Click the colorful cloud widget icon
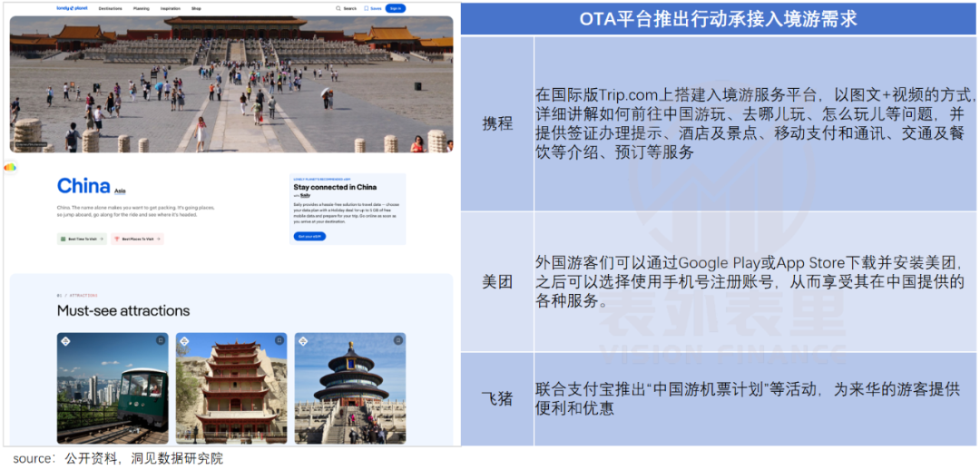 tap(10, 167)
